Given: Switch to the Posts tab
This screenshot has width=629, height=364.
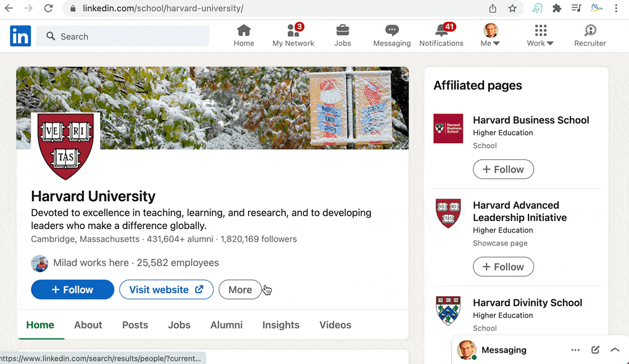Looking at the screenshot, I should [x=135, y=325].
